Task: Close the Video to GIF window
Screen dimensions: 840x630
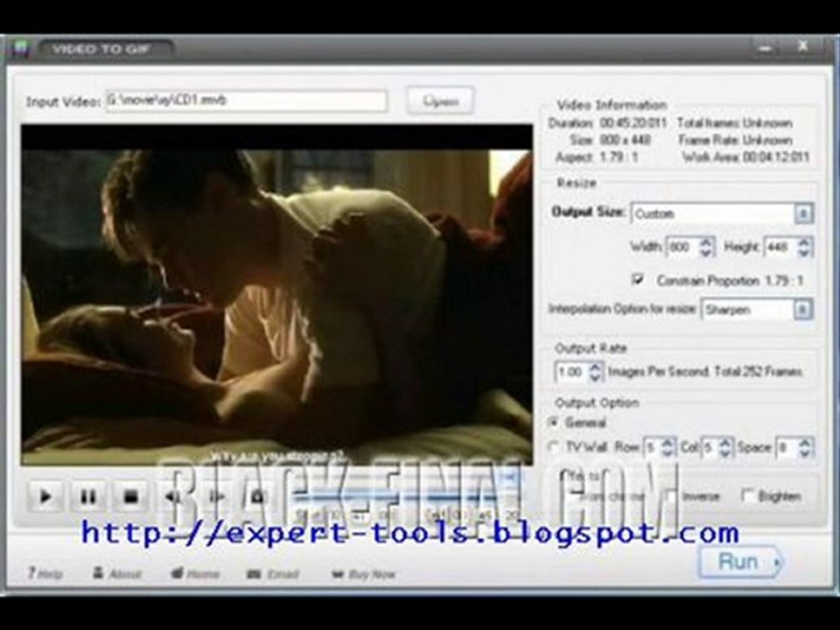Action: pyautogui.click(x=802, y=46)
